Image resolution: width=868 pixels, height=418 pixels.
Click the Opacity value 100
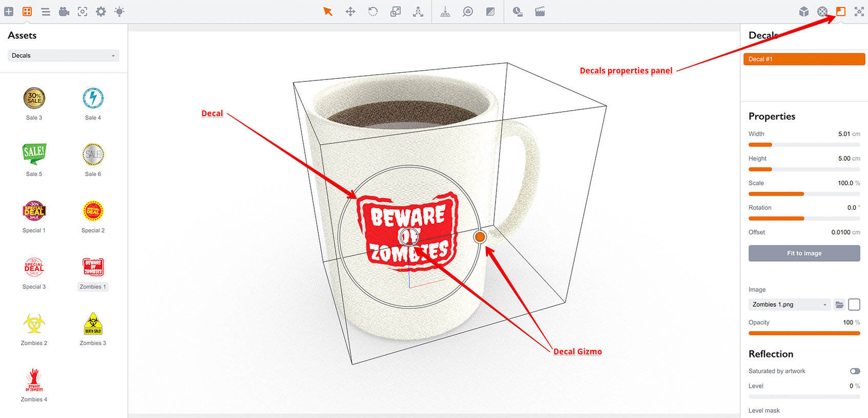pos(848,323)
